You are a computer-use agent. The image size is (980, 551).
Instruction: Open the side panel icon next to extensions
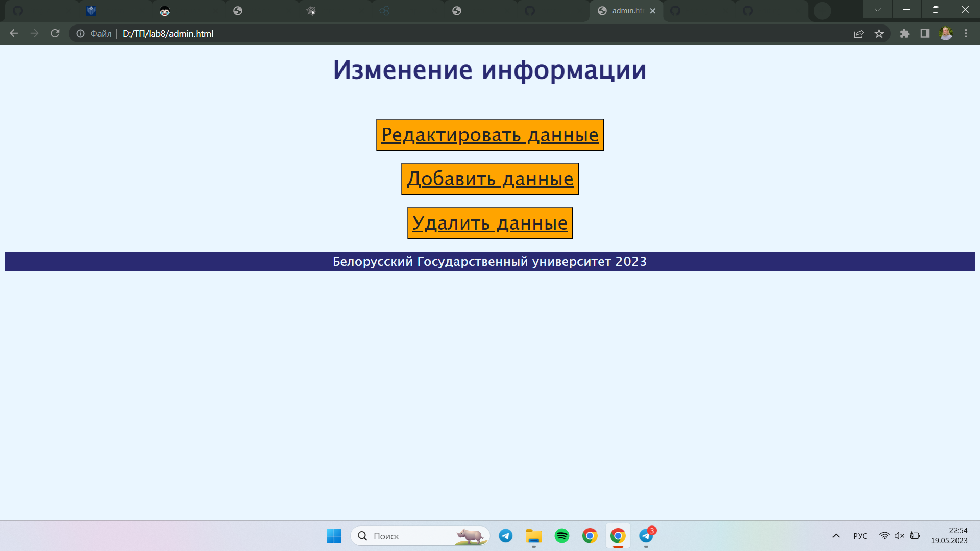[924, 34]
